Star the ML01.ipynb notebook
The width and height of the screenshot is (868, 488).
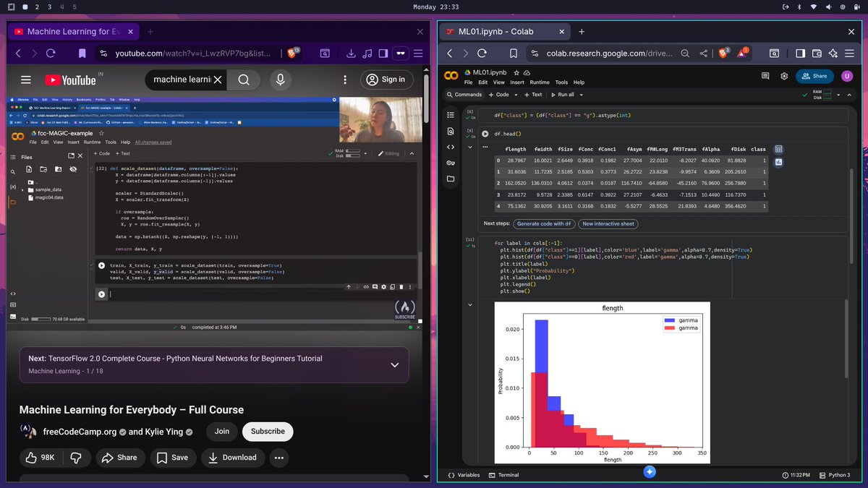tap(516, 73)
